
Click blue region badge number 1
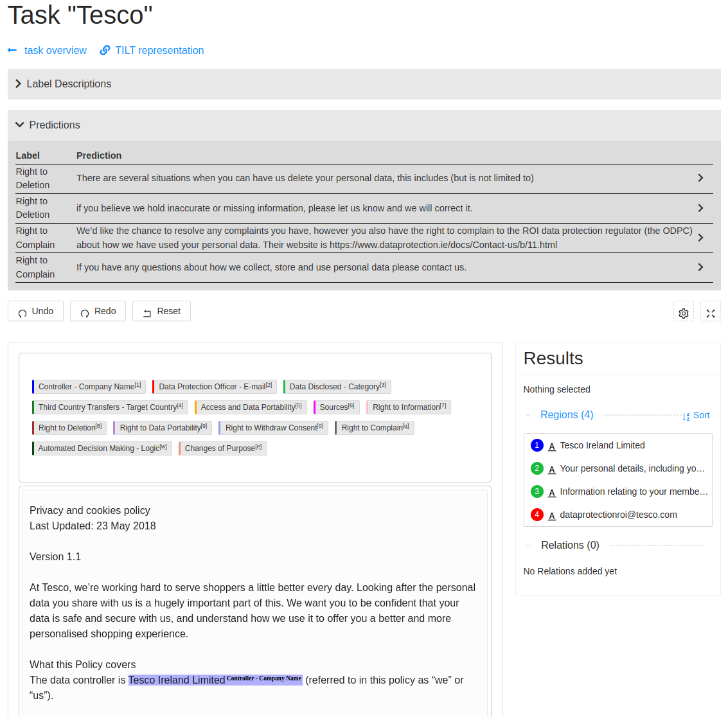537,445
